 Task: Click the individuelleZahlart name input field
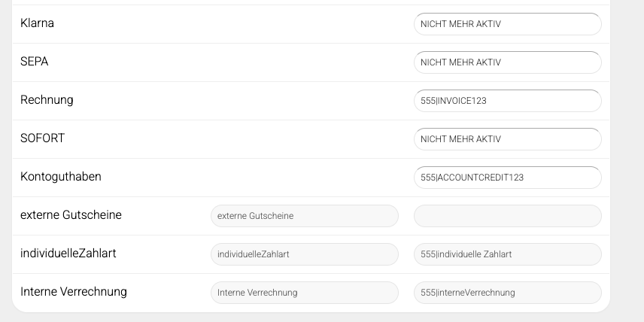(304, 254)
